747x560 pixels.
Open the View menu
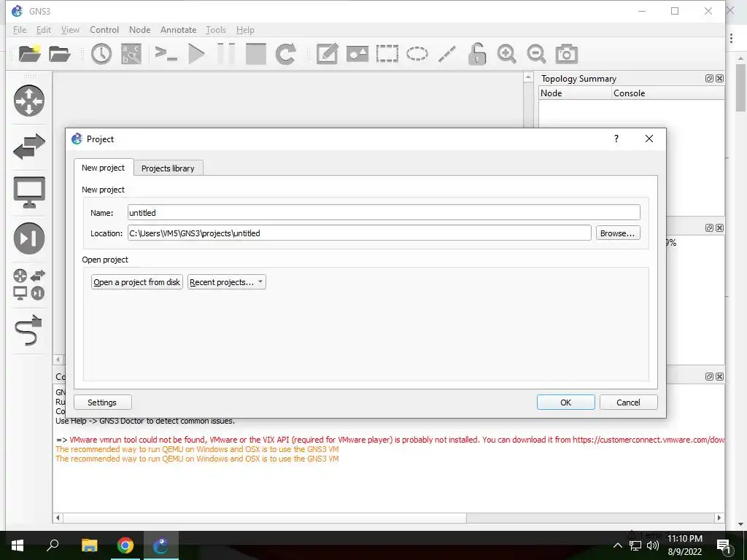pyautogui.click(x=70, y=29)
